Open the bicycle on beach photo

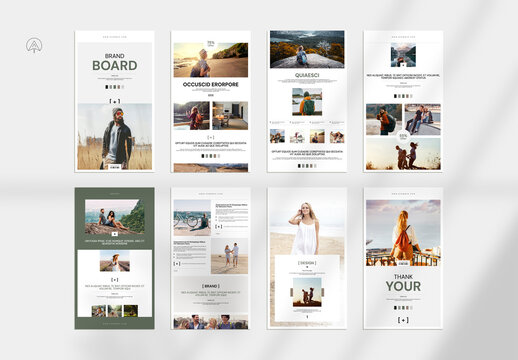[x=192, y=218]
